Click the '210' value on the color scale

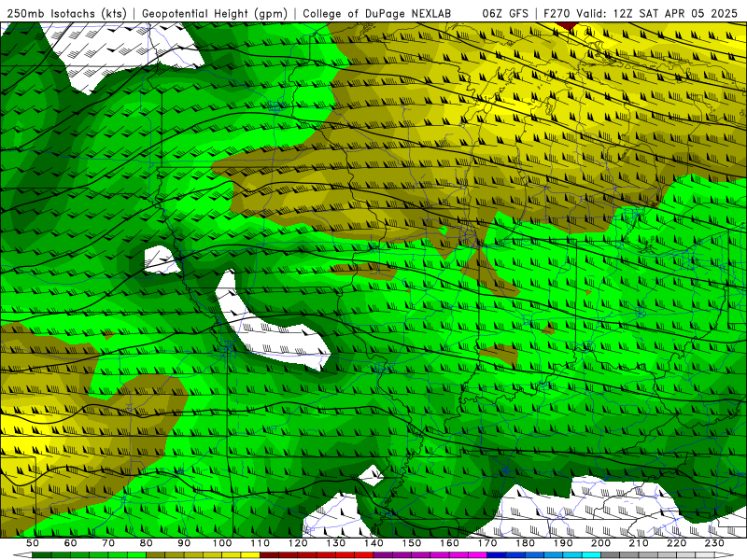click(639, 543)
